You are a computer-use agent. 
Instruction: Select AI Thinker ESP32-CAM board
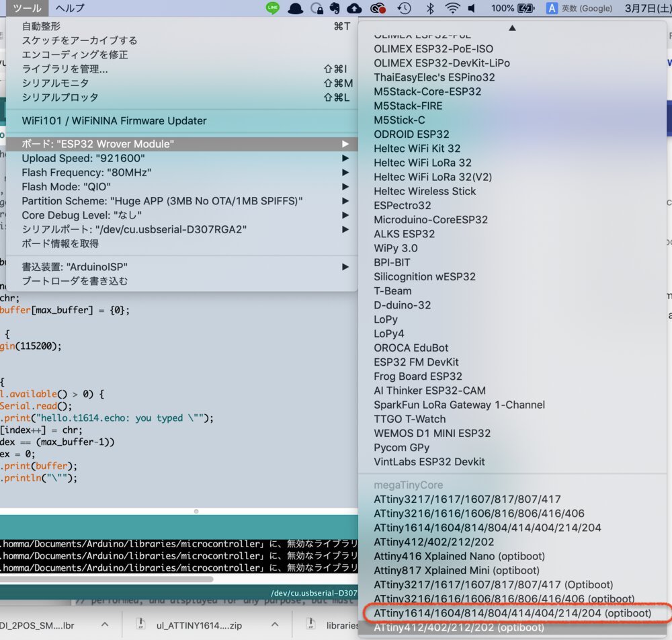tap(512, 391)
